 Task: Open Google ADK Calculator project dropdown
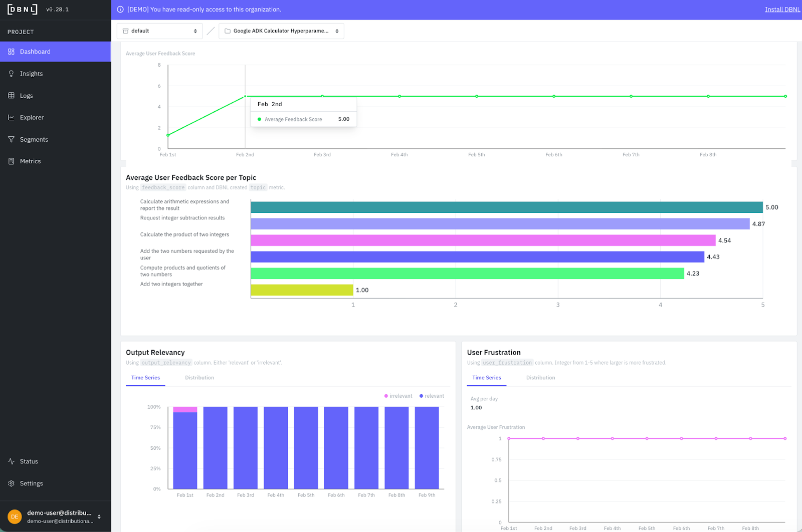(281, 31)
